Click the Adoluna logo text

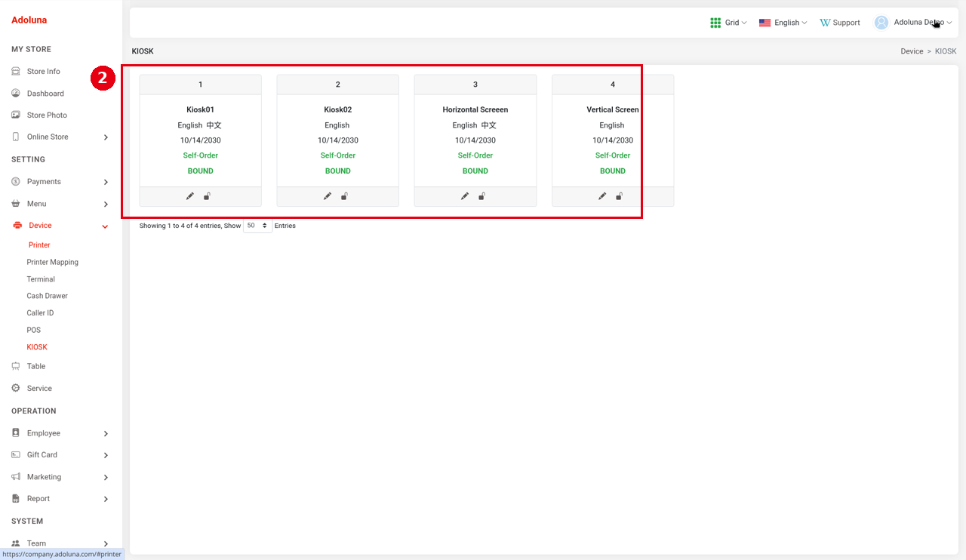[x=29, y=20]
